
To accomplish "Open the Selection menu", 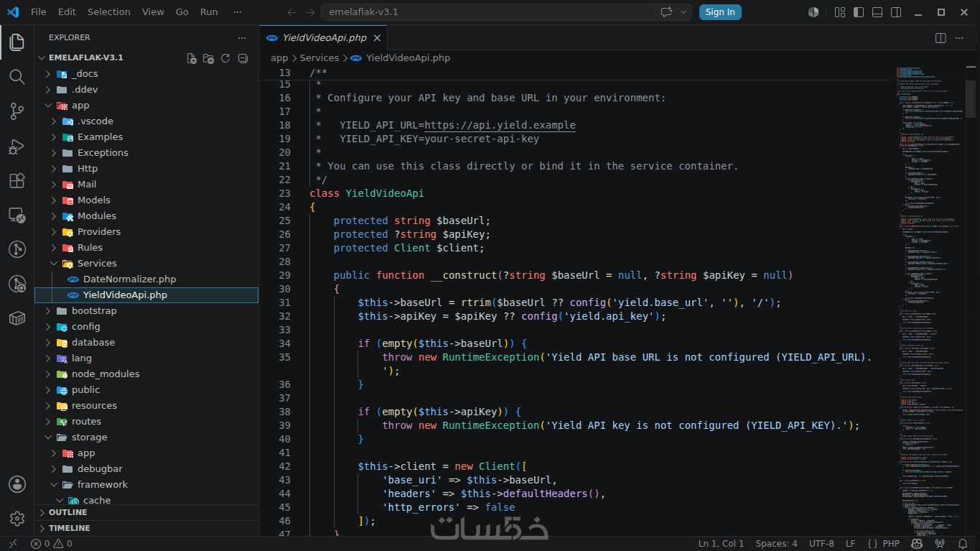I will tap(109, 11).
